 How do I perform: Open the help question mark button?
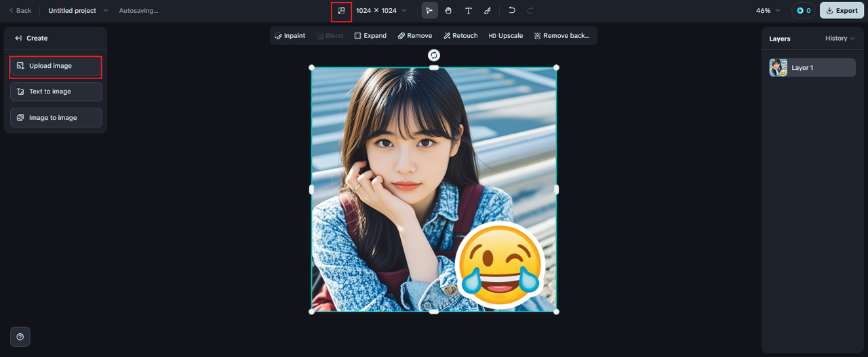click(x=20, y=337)
